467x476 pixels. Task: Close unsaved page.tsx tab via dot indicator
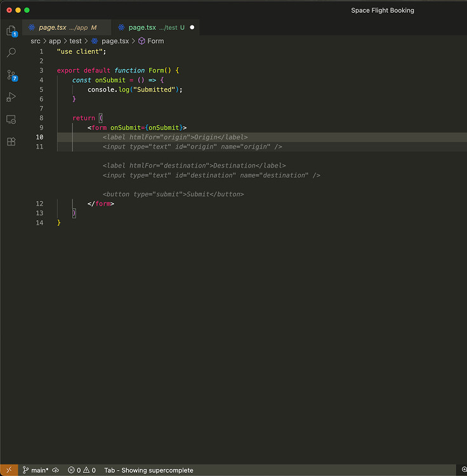point(192,27)
